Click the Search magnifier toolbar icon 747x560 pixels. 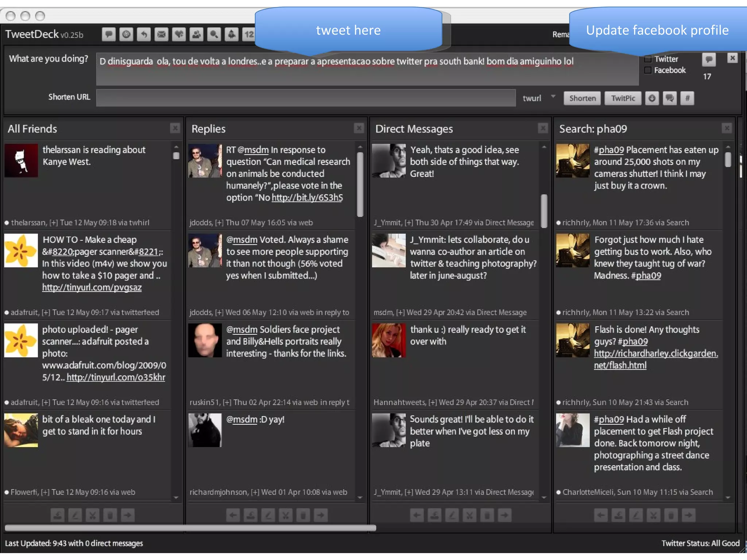click(214, 35)
